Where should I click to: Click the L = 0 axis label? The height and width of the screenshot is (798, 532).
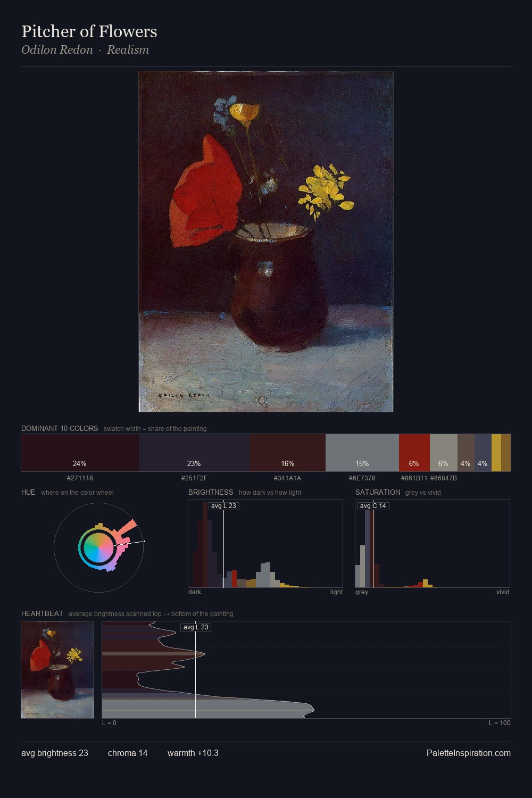pos(109,723)
